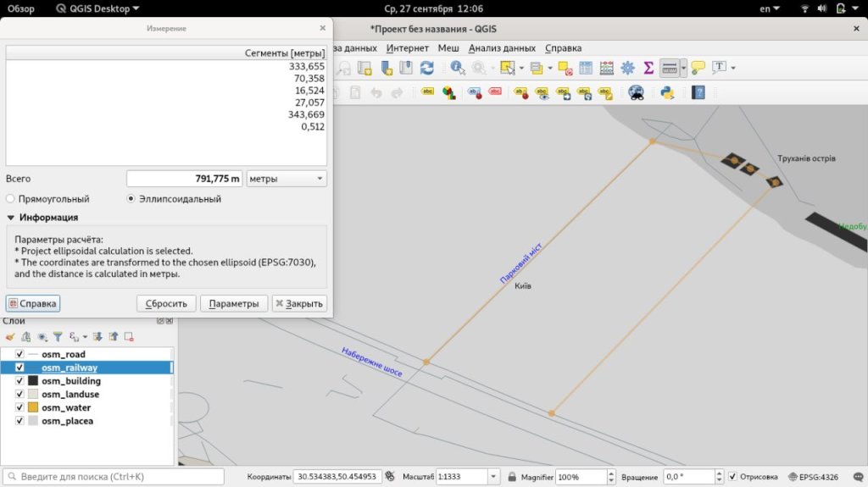Select the Прямоугольный radio button
Screen dimensions: 868x487
tap(10, 199)
